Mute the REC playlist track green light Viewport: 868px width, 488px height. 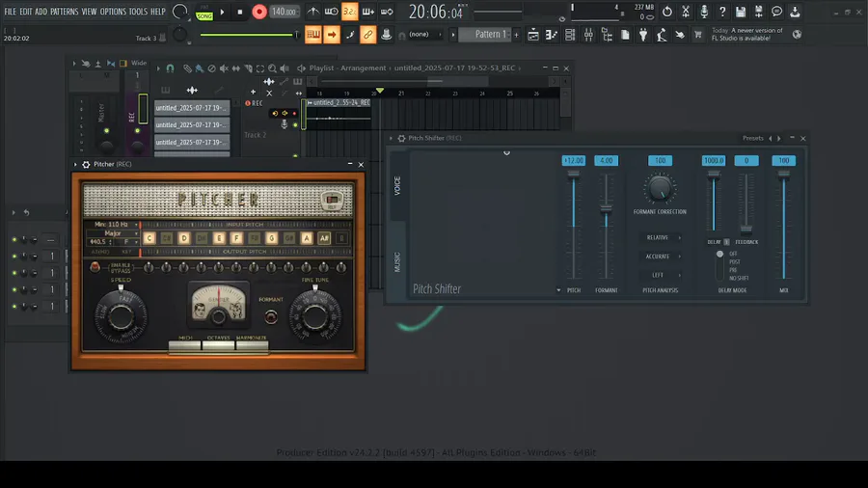pyautogui.click(x=295, y=125)
